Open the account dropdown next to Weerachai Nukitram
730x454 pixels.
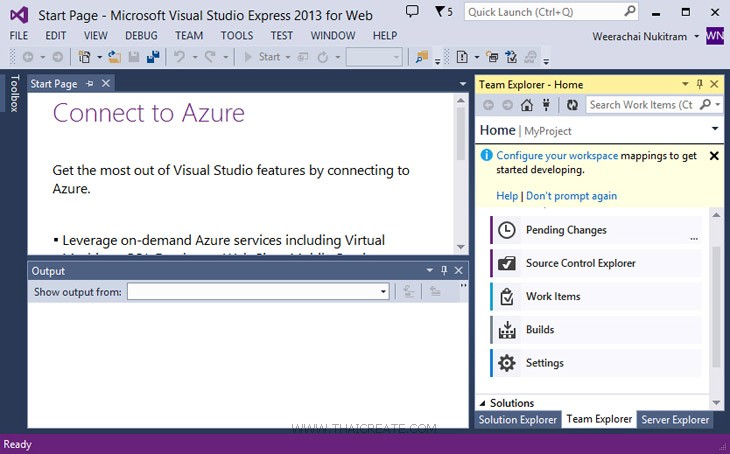(x=696, y=36)
